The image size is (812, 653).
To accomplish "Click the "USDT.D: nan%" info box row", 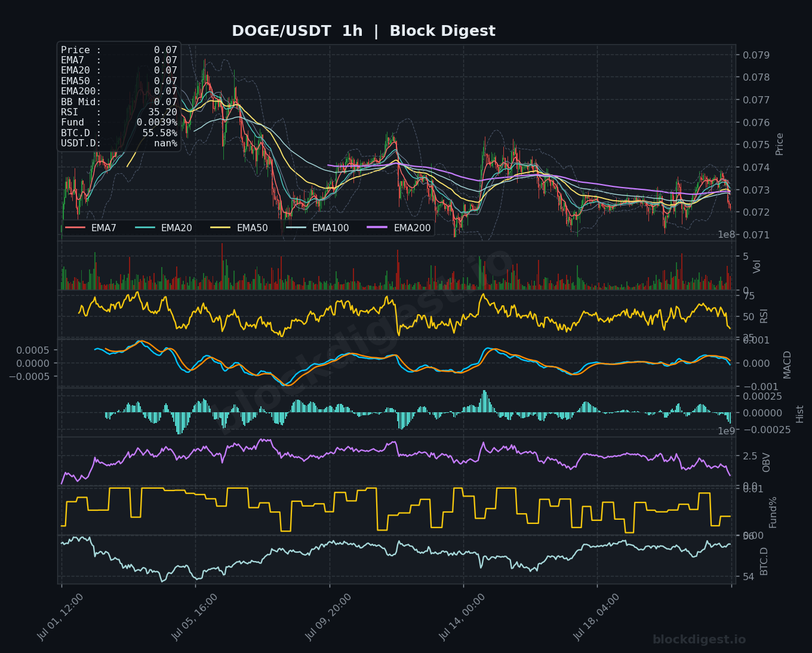I will [x=119, y=143].
